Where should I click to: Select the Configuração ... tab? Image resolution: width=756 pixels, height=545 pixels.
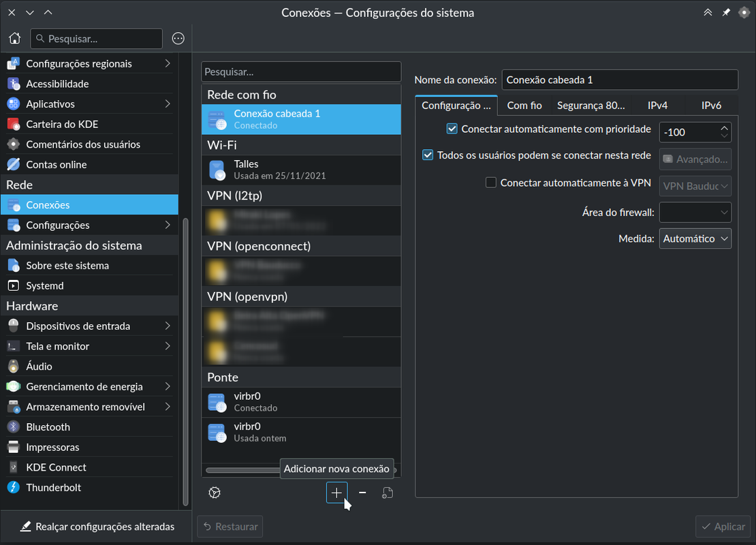click(x=456, y=106)
